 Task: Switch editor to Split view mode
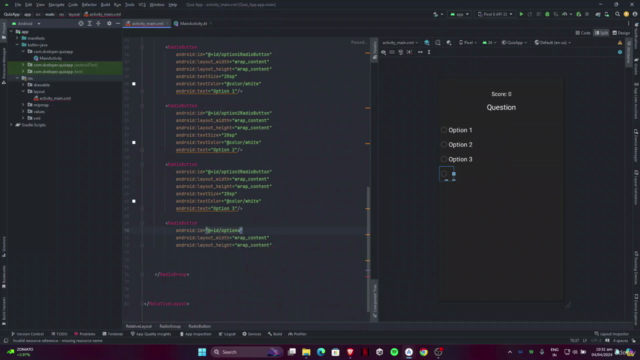point(602,33)
